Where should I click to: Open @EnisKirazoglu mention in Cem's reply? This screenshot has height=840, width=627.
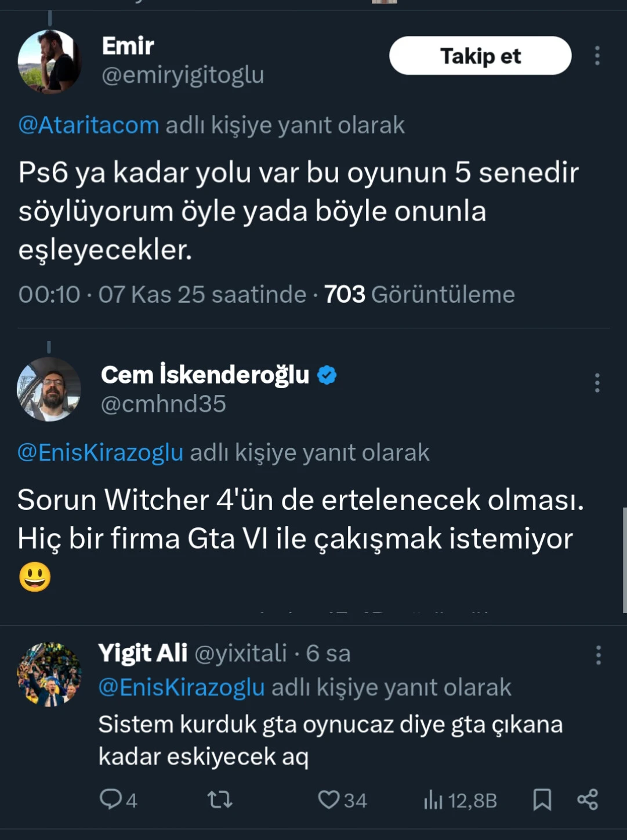point(100,452)
